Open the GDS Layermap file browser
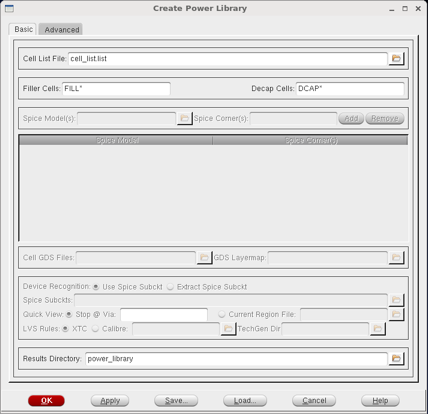This screenshot has width=428, height=415. pyautogui.click(x=396, y=257)
